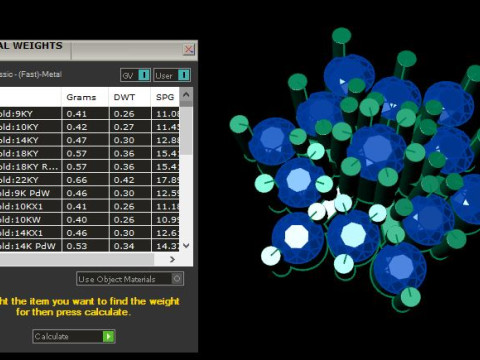Select the Gold:10KY row

point(89,127)
